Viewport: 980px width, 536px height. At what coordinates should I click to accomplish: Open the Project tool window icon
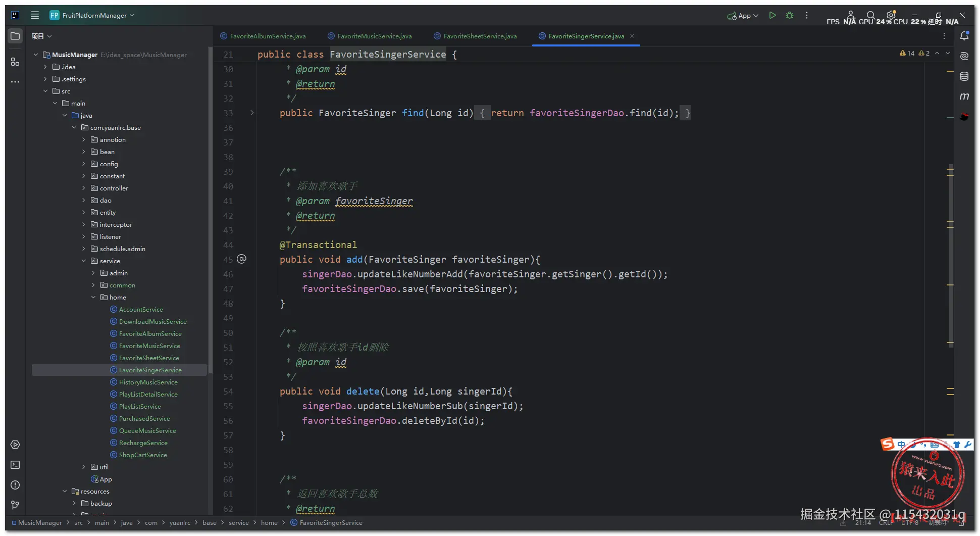[15, 36]
